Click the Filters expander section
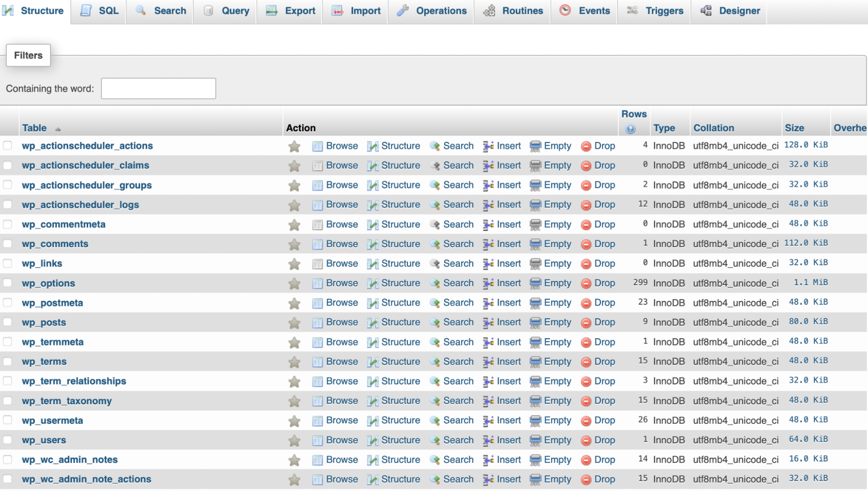 click(x=28, y=55)
